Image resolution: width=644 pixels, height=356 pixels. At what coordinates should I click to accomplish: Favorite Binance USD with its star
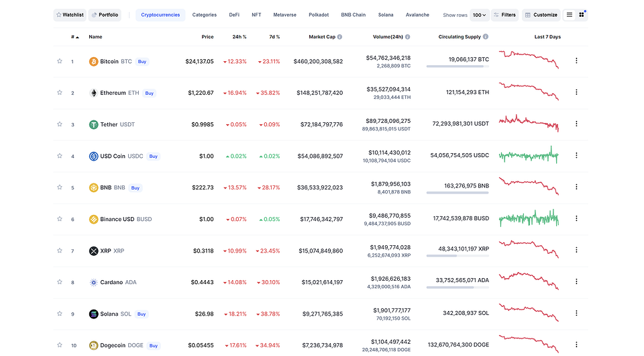[60, 219]
